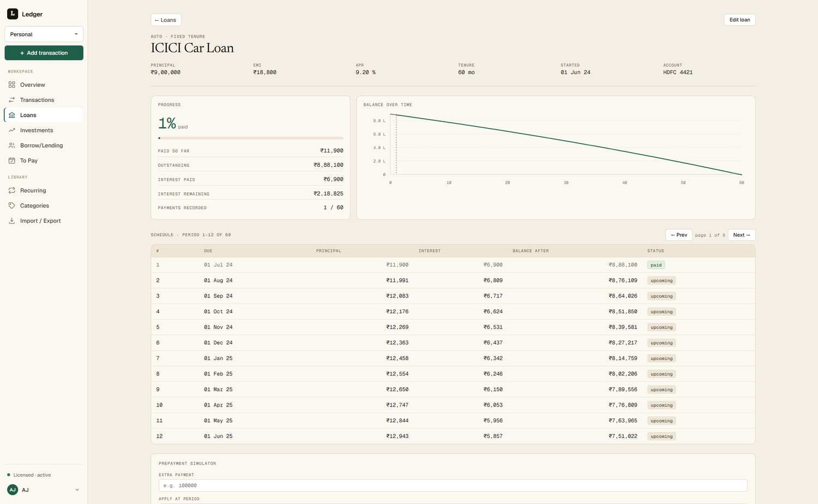
Task: Select Investments in the sidebar
Action: click(44, 130)
